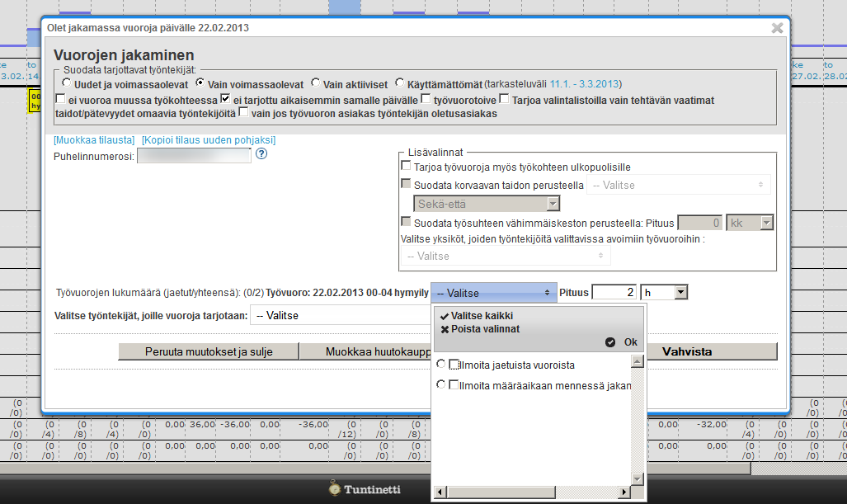Click the Pituus number input field
The width and height of the screenshot is (847, 504).
[x=614, y=292]
